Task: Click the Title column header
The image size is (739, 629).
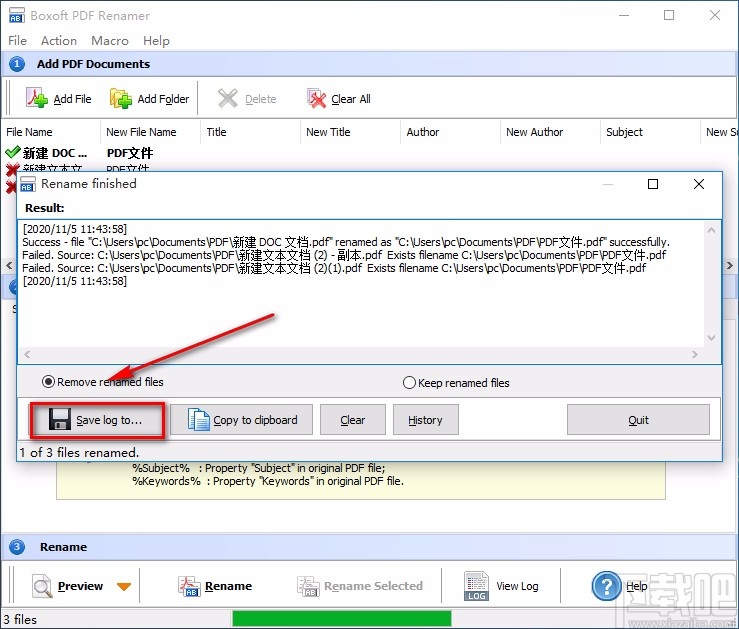Action: 250,132
